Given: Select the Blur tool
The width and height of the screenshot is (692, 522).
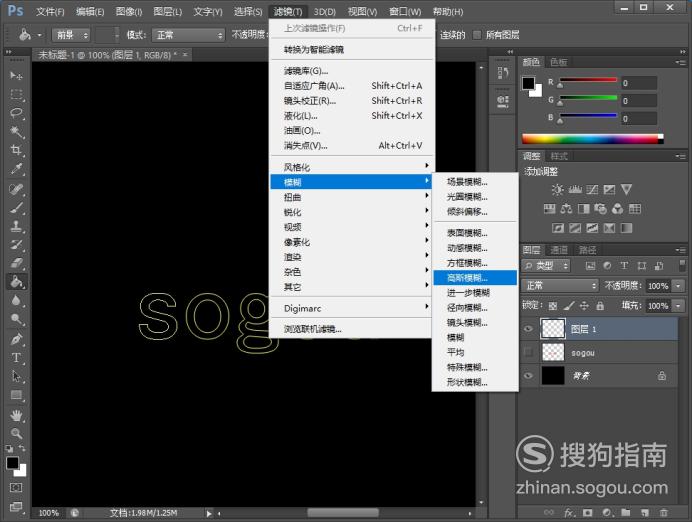Looking at the screenshot, I should click(x=16, y=300).
